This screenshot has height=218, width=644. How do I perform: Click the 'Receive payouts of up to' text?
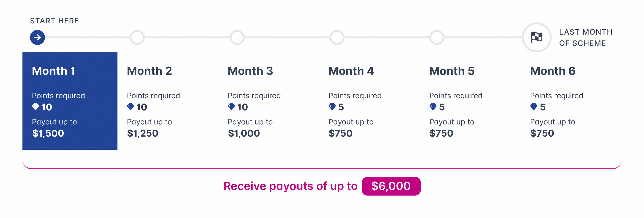pos(290,186)
